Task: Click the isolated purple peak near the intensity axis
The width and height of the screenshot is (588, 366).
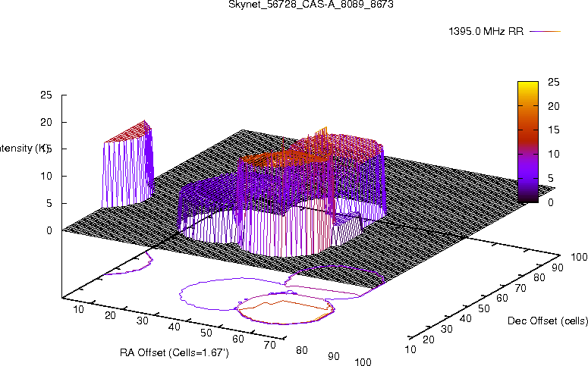Action: (127, 165)
